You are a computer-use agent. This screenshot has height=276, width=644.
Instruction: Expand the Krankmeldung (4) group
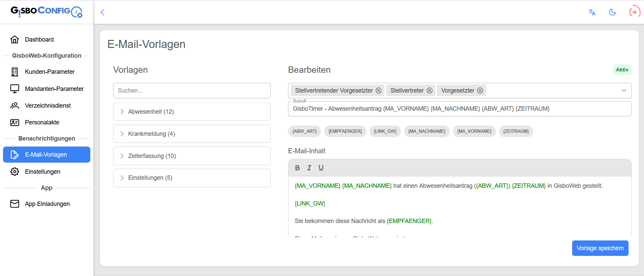click(x=192, y=134)
